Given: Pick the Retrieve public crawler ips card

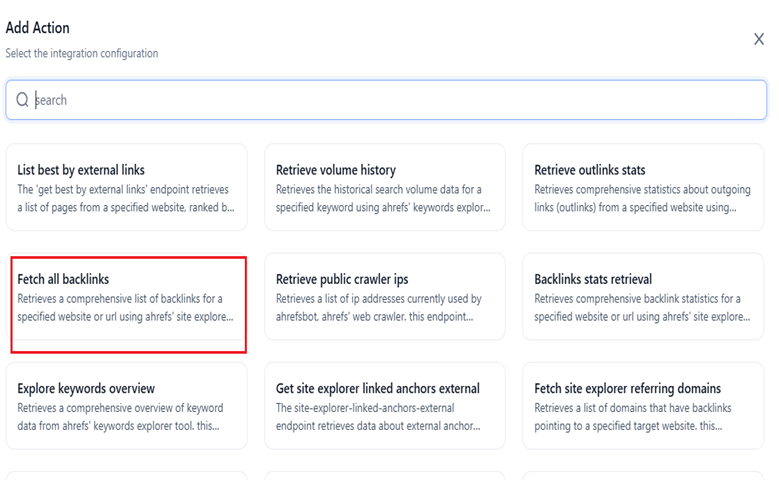Looking at the screenshot, I should pos(385,297).
